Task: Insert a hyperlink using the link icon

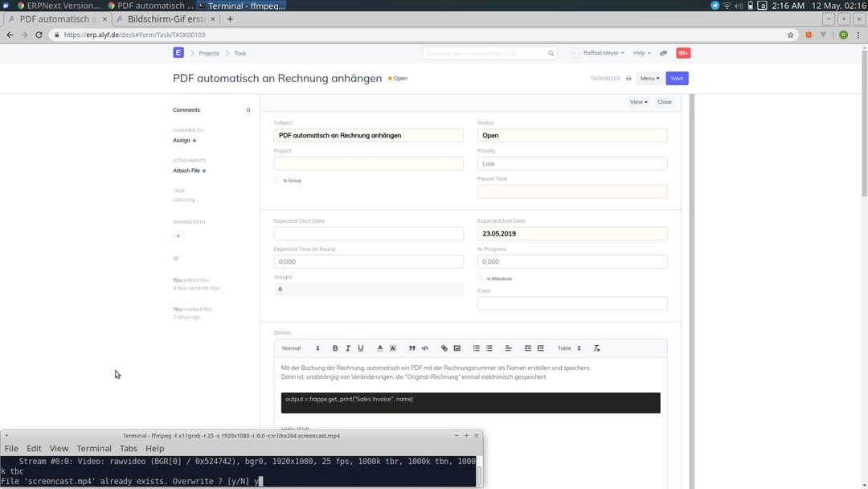Action: pos(443,347)
